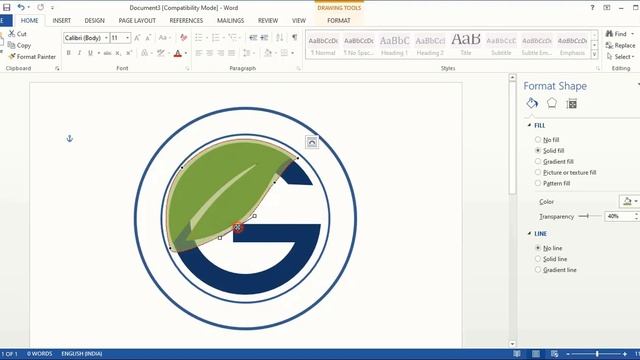Toggle Italic formatting
Viewport: 640px width, 360px height.
coord(79,53)
